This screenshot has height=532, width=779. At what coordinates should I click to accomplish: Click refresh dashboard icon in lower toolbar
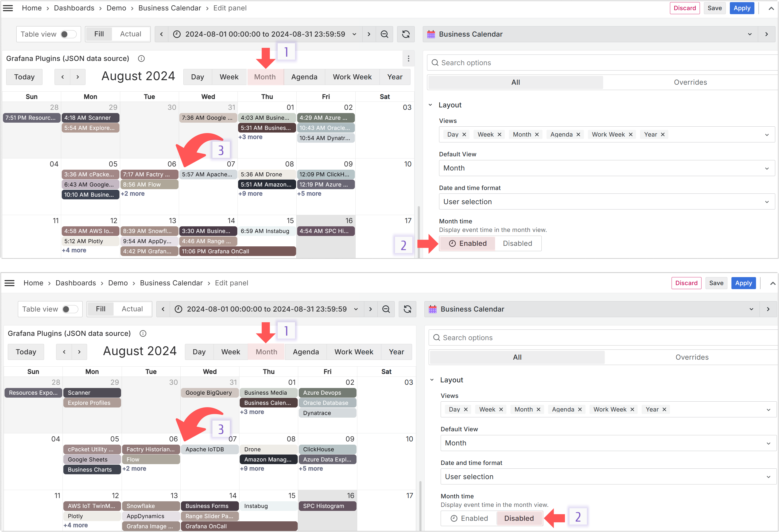[x=407, y=309]
